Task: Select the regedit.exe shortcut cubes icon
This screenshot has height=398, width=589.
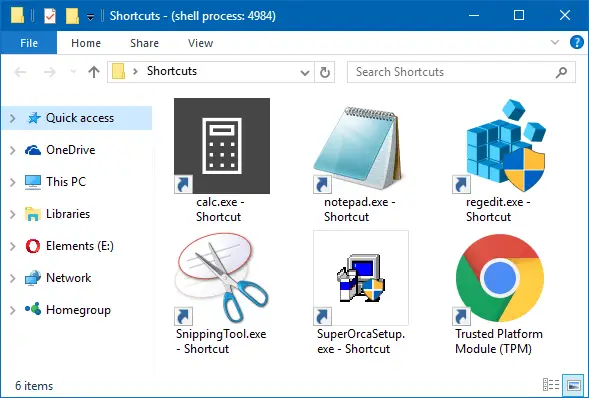Action: click(500, 146)
